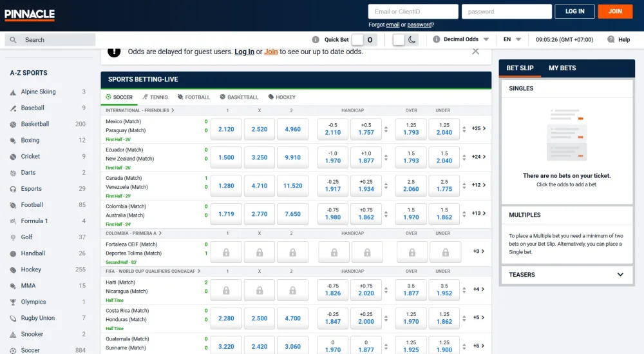This screenshot has height=354, width=644.
Task: Click the search magnifier icon
Action: [x=13, y=40]
